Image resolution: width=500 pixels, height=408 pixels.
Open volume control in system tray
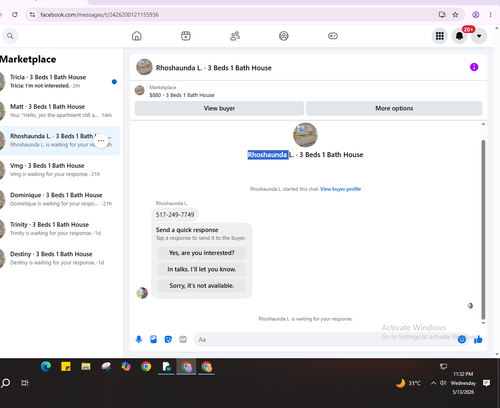[x=443, y=383]
